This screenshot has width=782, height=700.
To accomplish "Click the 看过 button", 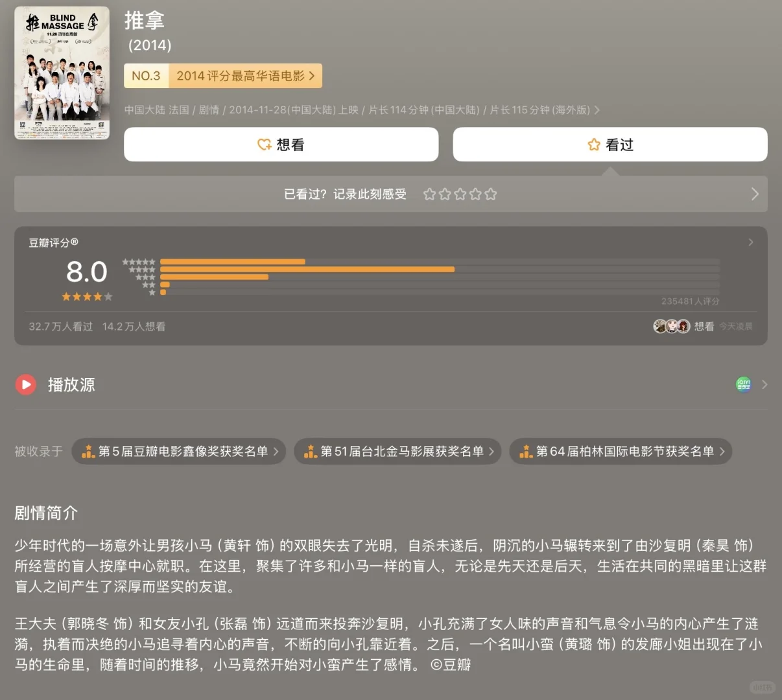I will (610, 145).
